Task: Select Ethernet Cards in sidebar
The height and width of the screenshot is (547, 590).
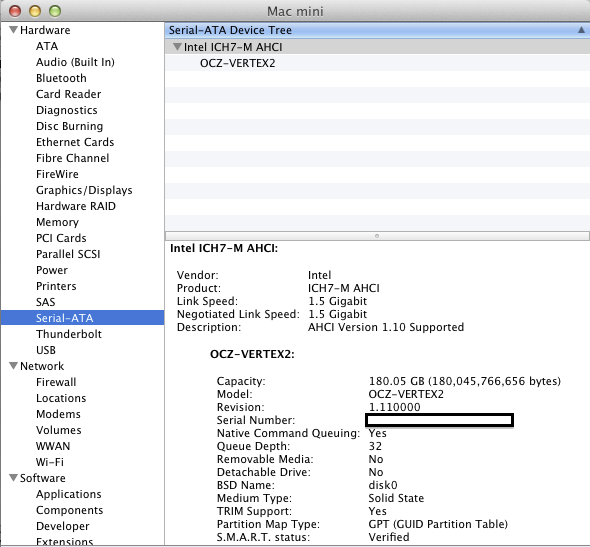Action: tap(75, 142)
